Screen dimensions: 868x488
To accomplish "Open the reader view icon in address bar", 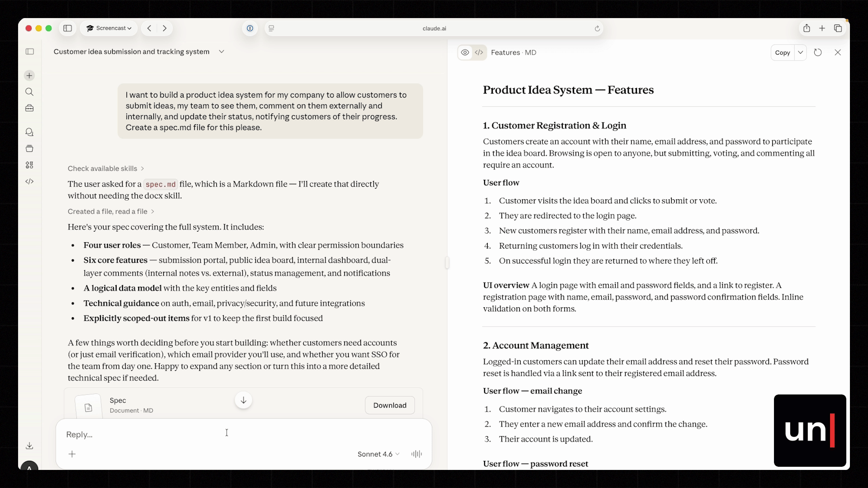I will pyautogui.click(x=271, y=28).
